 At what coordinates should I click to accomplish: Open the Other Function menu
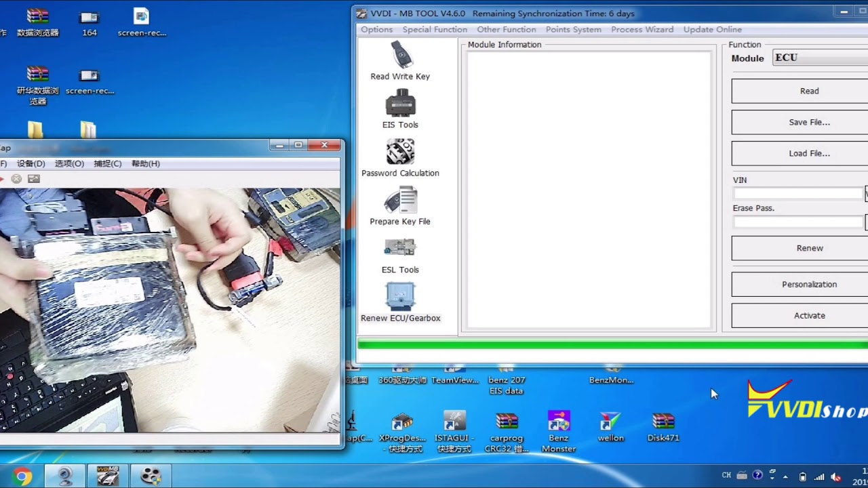507,29
